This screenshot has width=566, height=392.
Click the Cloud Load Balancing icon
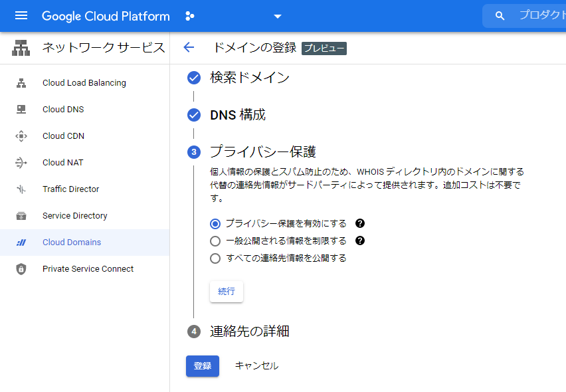point(21,83)
